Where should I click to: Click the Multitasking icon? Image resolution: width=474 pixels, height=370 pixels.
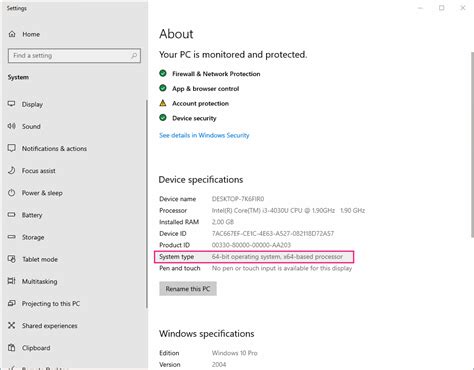coord(12,281)
